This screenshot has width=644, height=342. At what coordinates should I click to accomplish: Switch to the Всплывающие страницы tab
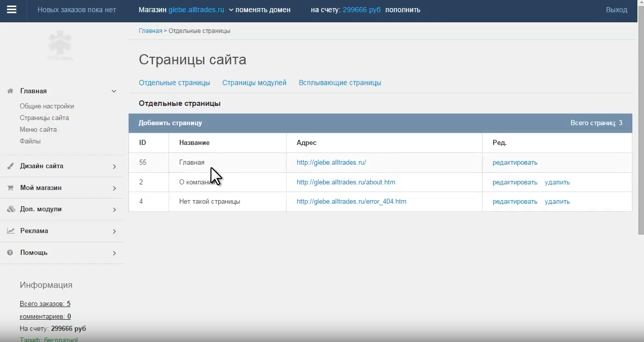point(340,83)
